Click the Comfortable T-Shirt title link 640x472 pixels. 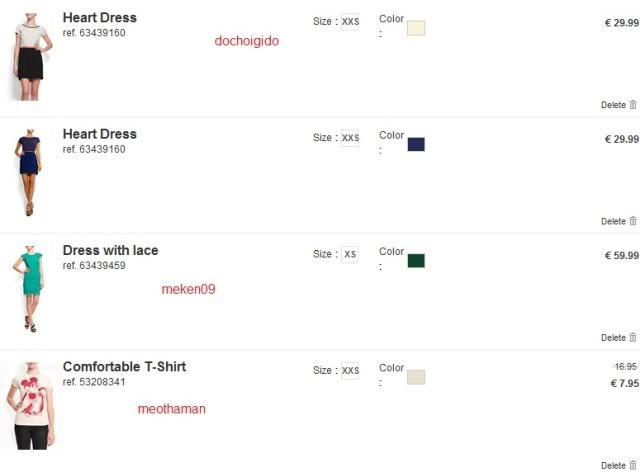[x=124, y=366]
